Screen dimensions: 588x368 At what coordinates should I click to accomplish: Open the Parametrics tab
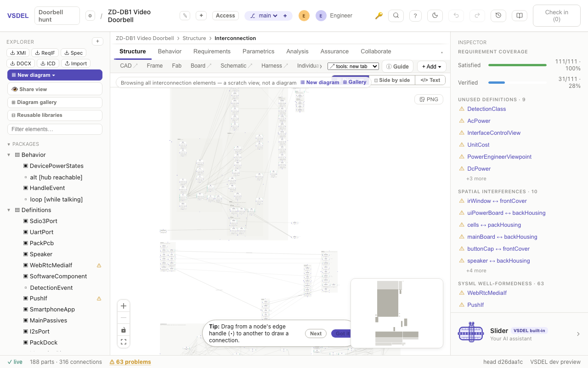tap(258, 52)
